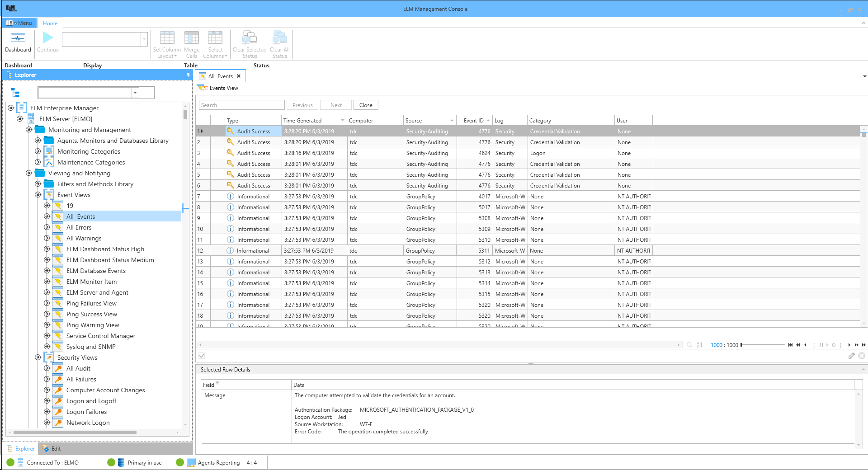Click the Close search button
The image size is (868, 470).
click(x=366, y=105)
